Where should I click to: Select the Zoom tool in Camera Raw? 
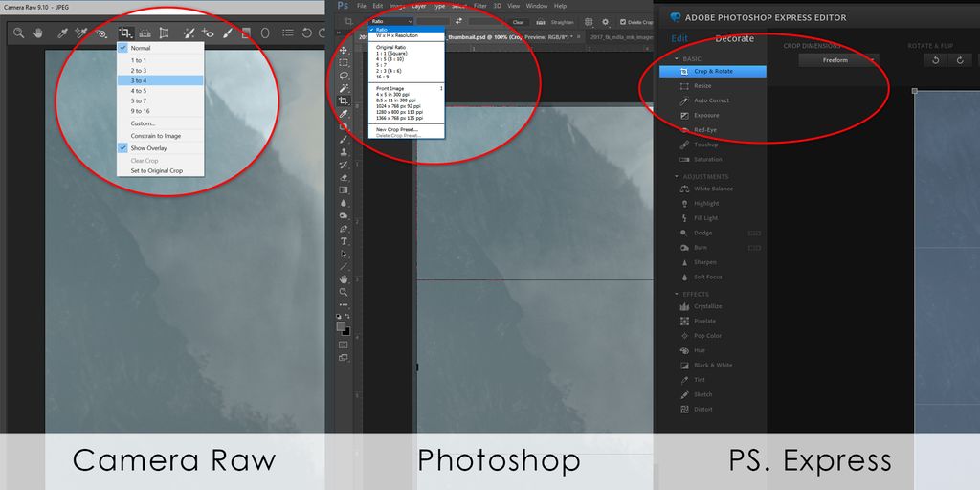tap(18, 33)
